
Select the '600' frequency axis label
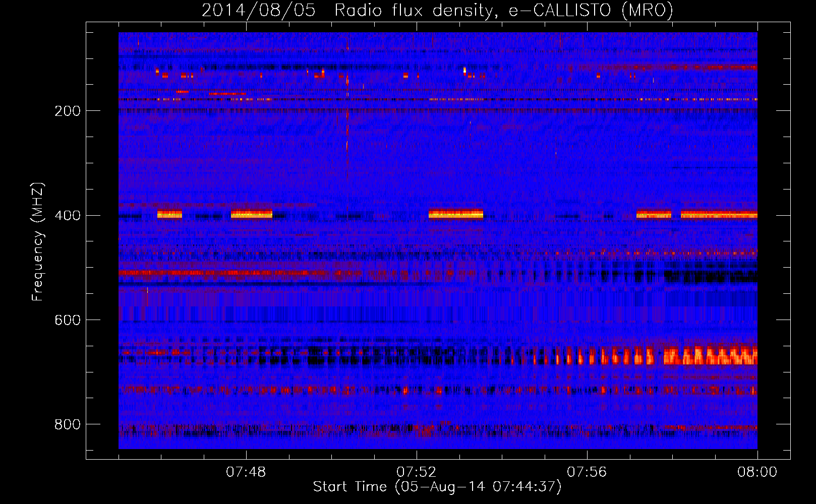[x=68, y=321]
